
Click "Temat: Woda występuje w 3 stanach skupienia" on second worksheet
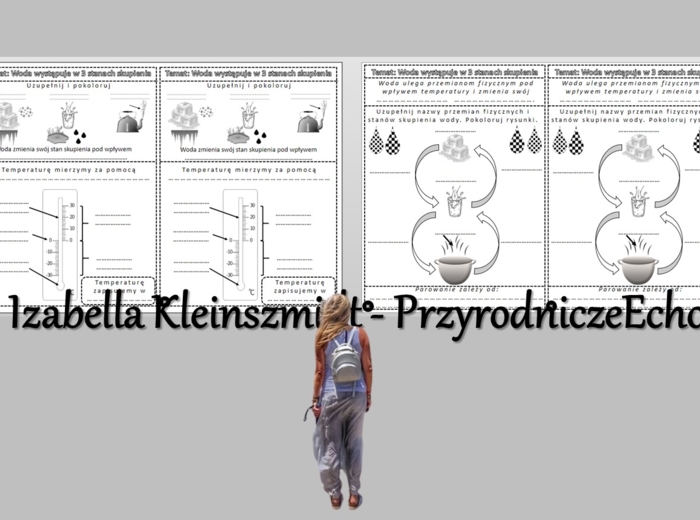click(x=248, y=73)
